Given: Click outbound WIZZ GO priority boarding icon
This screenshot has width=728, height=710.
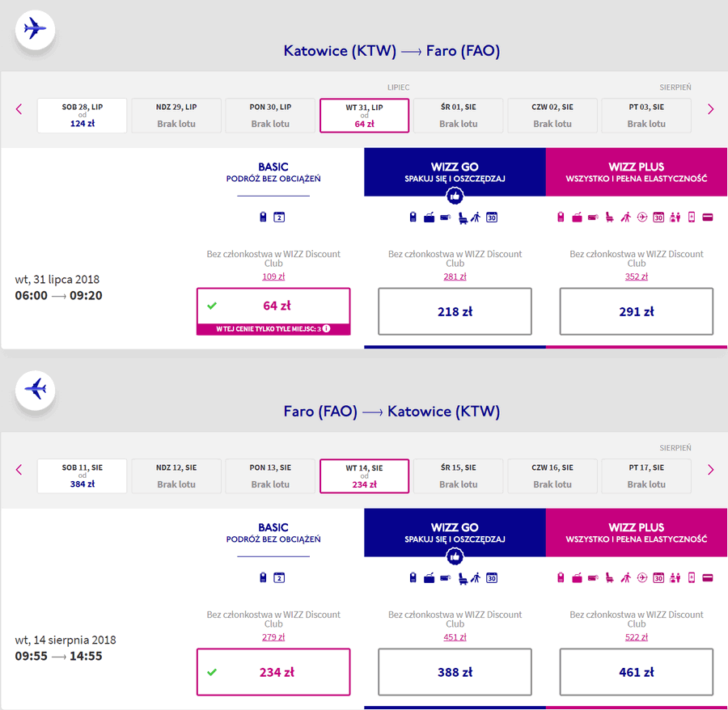Looking at the screenshot, I should (476, 217).
